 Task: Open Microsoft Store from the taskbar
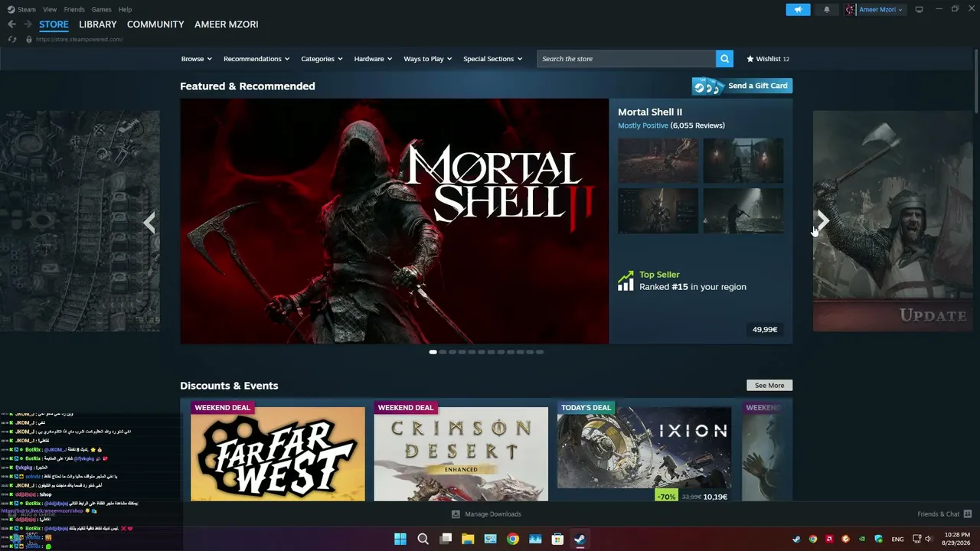(558, 539)
